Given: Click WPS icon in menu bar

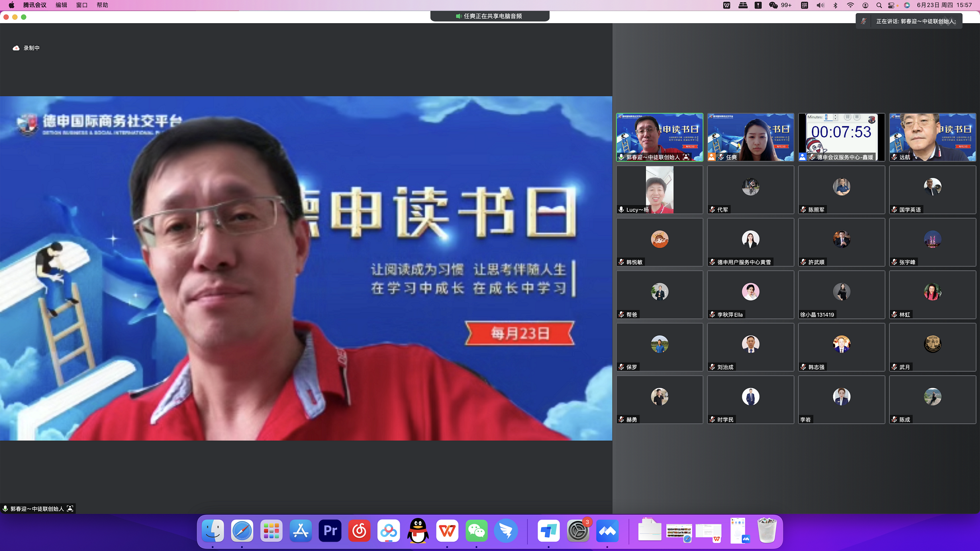Looking at the screenshot, I should click(727, 5).
